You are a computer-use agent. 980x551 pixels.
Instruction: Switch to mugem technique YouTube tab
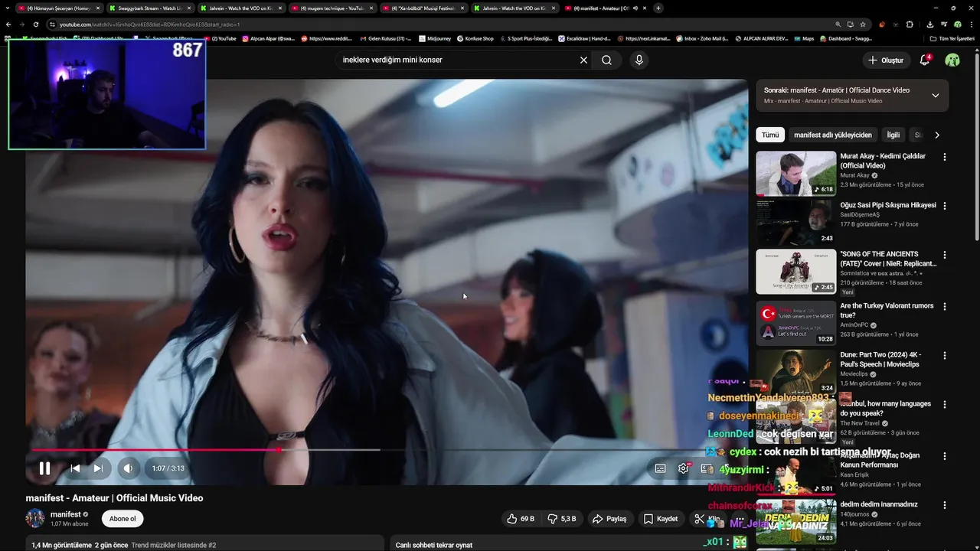click(x=332, y=8)
